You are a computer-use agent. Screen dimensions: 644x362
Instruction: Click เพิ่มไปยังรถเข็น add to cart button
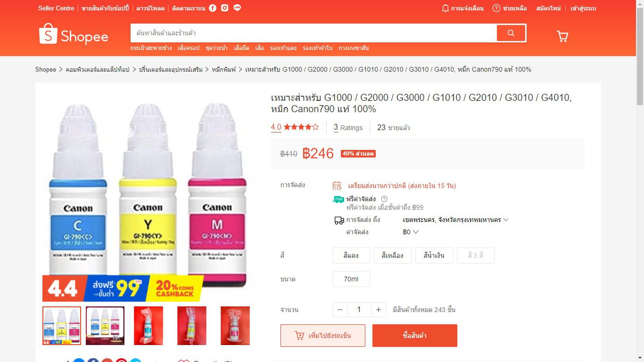[x=323, y=336]
